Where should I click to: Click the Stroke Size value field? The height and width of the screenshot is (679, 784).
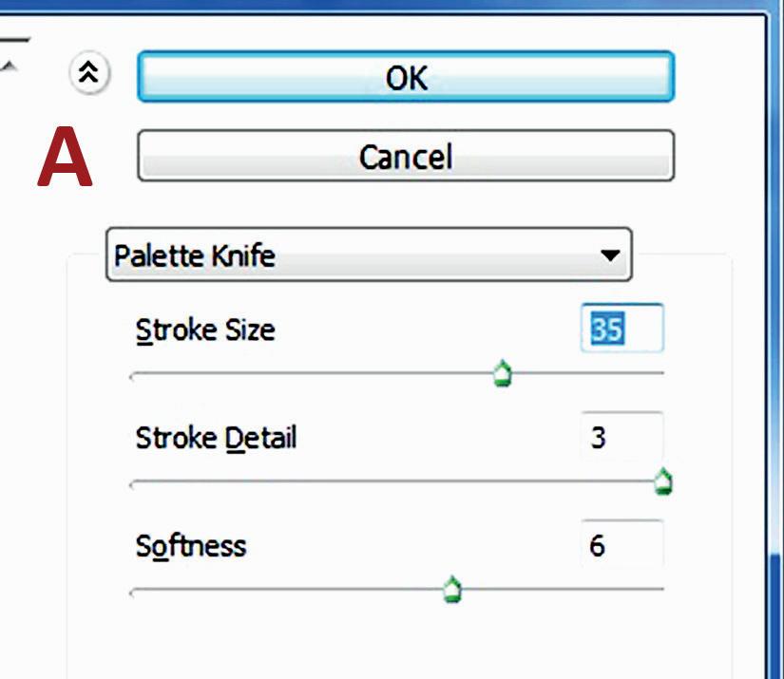click(x=621, y=329)
